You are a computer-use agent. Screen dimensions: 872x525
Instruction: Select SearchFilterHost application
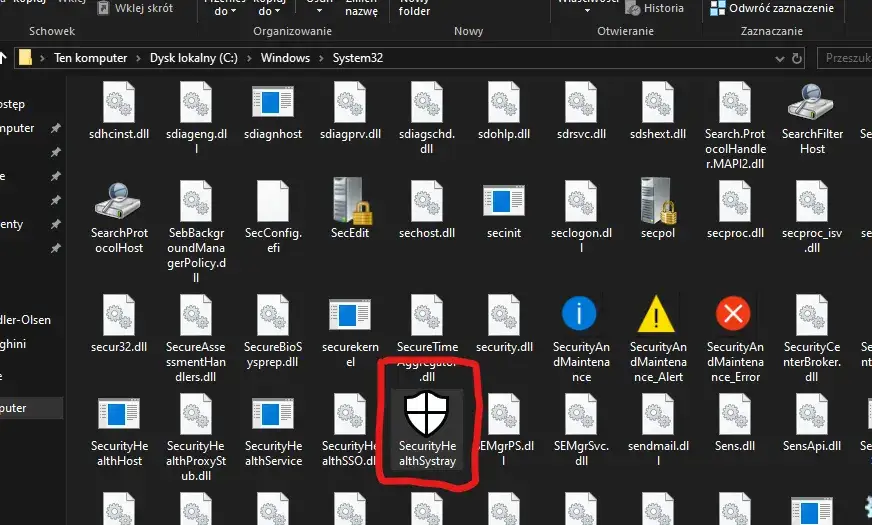(x=812, y=117)
